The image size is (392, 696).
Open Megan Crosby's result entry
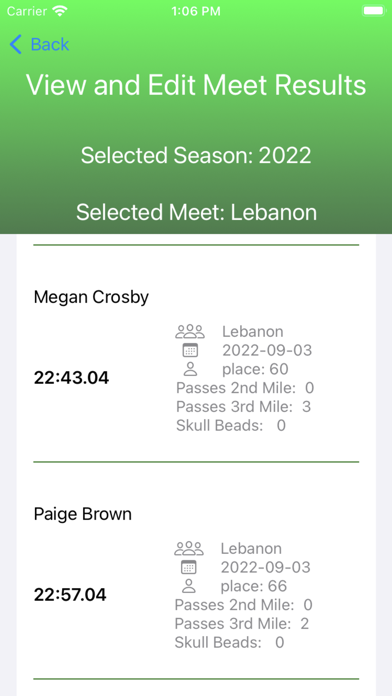[196, 353]
